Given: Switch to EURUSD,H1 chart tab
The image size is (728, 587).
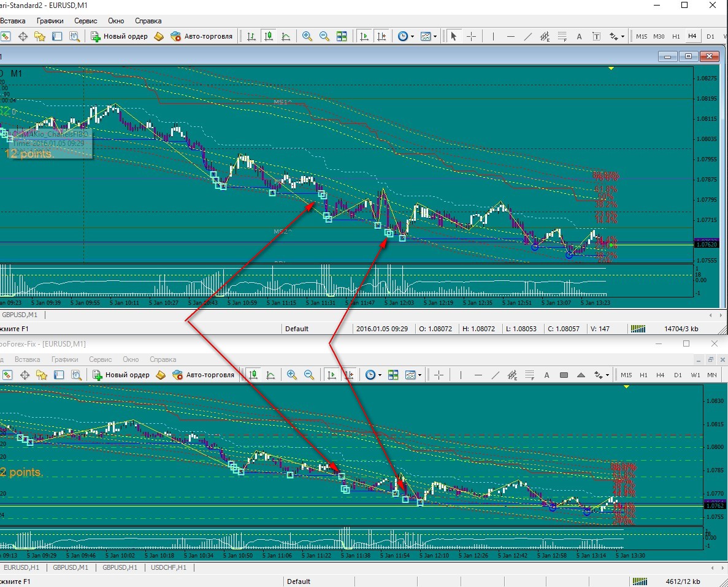Looking at the screenshot, I should pos(21,567).
